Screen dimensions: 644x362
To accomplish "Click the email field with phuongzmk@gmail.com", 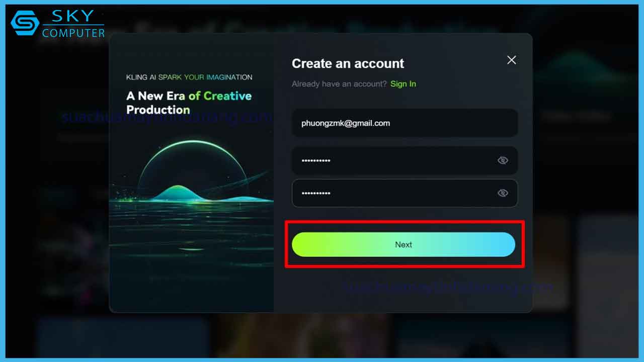I will [x=405, y=123].
